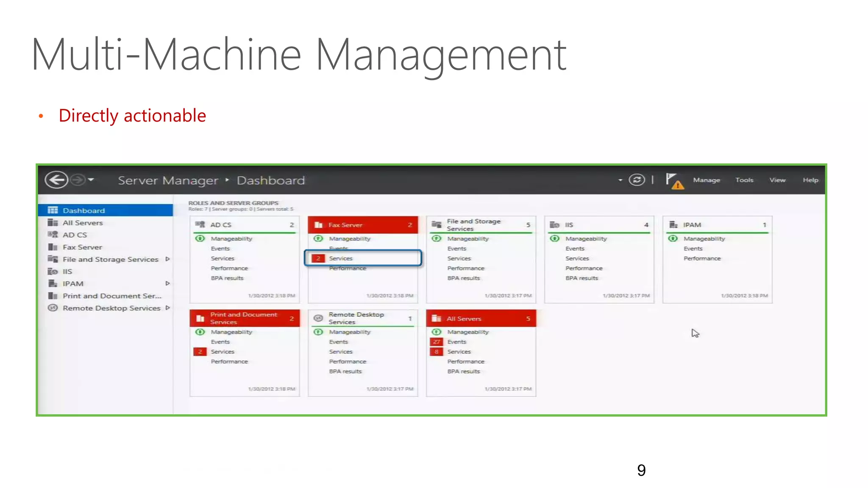The width and height of the screenshot is (868, 488).
Task: Select Print and Document Services in sidebar
Action: pyautogui.click(x=106, y=296)
